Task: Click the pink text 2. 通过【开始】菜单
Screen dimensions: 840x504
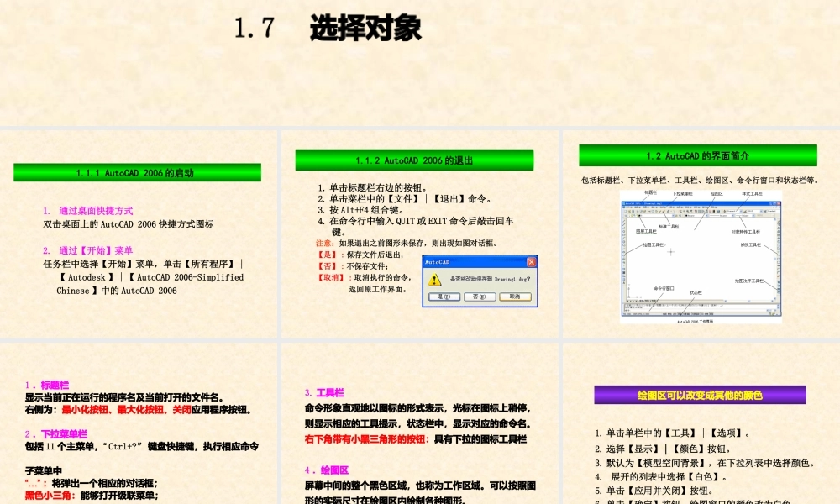Action: [88, 250]
